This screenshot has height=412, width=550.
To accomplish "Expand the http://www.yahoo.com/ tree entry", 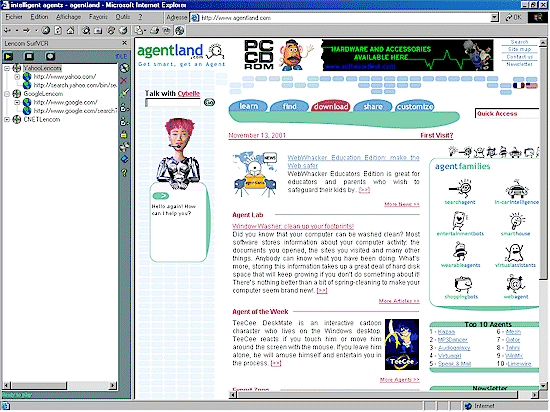I will [17, 76].
